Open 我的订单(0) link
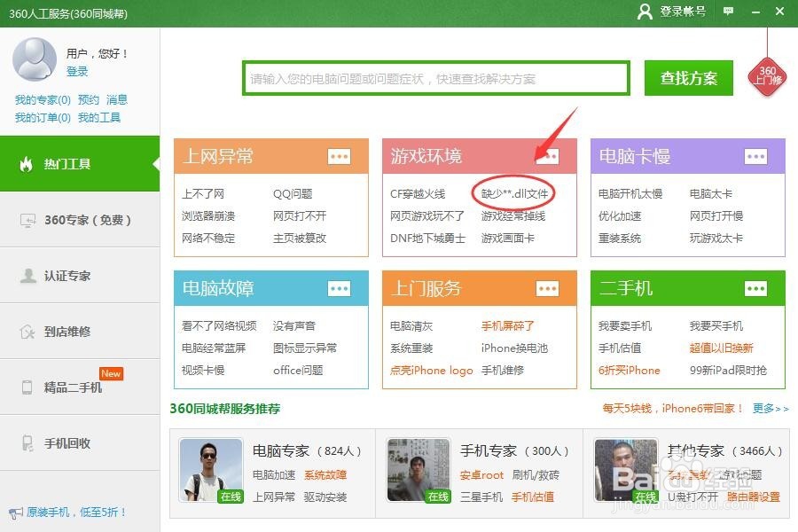Screen dimensions: 798x532 point(43,118)
